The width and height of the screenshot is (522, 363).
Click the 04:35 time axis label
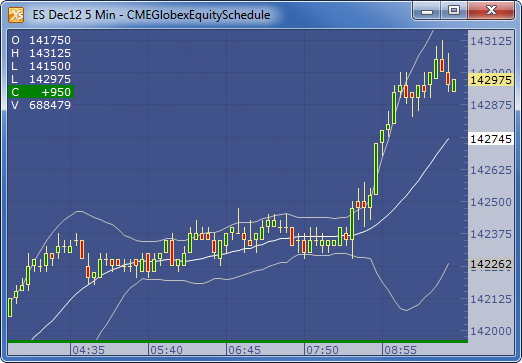[x=89, y=350]
